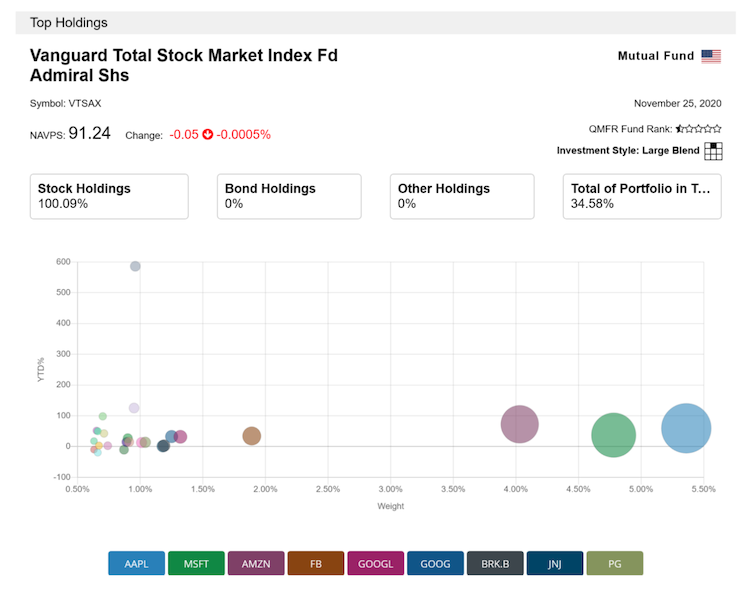Click the -0.05 change amount
The width and height of the screenshot is (750, 597).
pos(184,134)
